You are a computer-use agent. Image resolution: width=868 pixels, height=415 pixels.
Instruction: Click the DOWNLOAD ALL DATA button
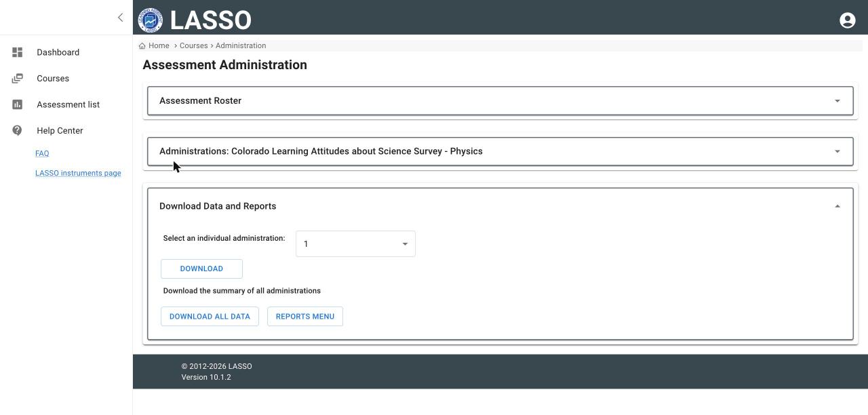tap(210, 317)
